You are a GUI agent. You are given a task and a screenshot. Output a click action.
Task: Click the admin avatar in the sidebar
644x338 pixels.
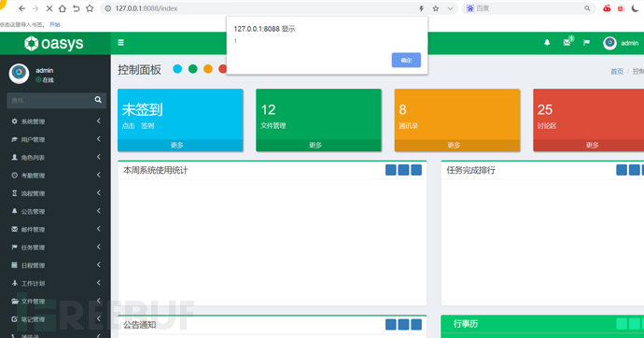point(19,74)
